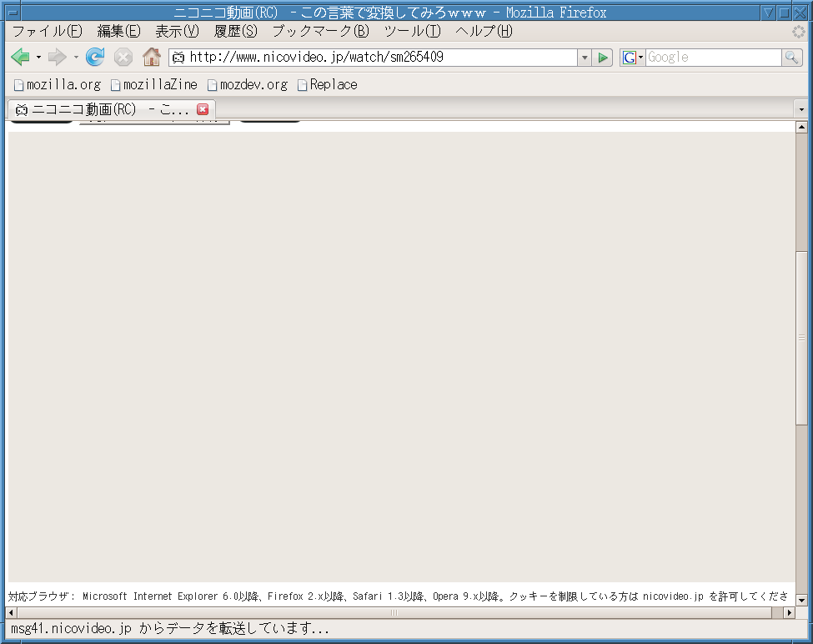Click the '対応ブラウザ' browser support notice text
This screenshot has width=813, height=644.
399,596
